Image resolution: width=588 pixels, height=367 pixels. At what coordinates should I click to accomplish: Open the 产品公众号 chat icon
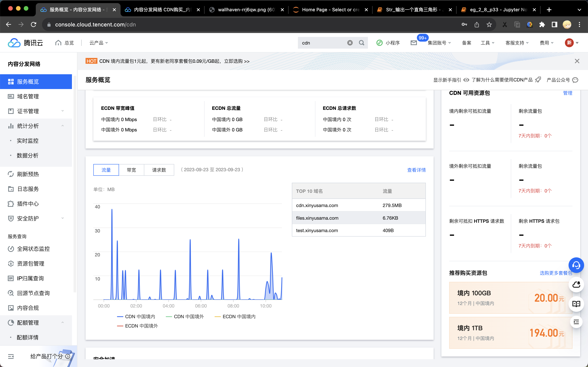coord(575,80)
